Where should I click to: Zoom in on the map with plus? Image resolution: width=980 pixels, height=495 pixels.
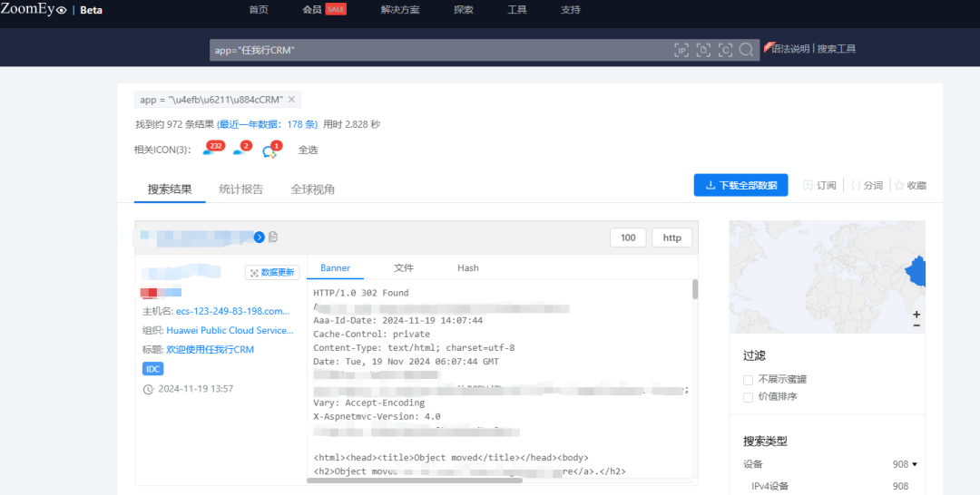pos(916,314)
